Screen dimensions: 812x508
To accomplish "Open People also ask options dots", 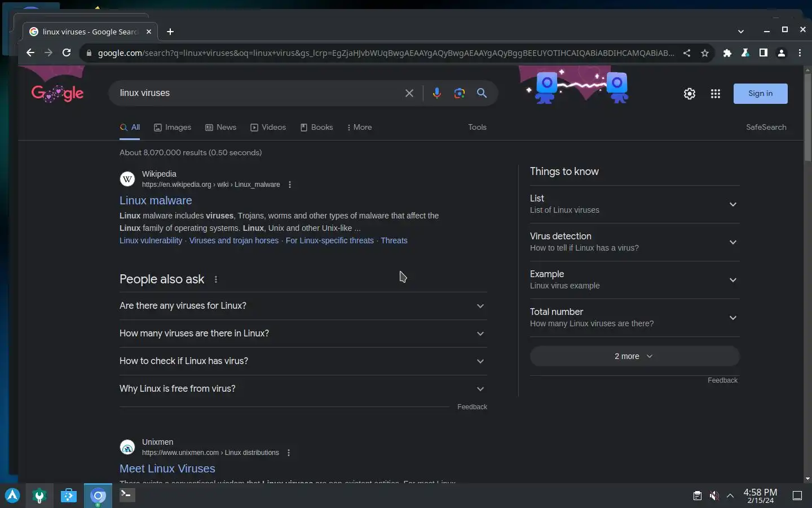I will click(x=216, y=279).
